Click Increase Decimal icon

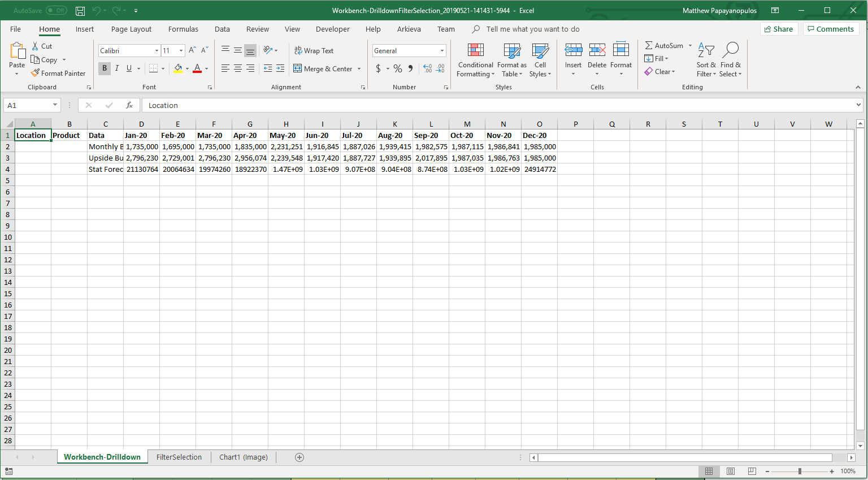[428, 68]
